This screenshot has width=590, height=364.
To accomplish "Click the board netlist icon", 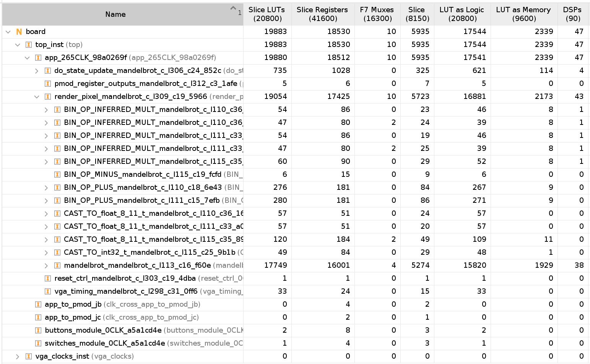I will (19, 32).
